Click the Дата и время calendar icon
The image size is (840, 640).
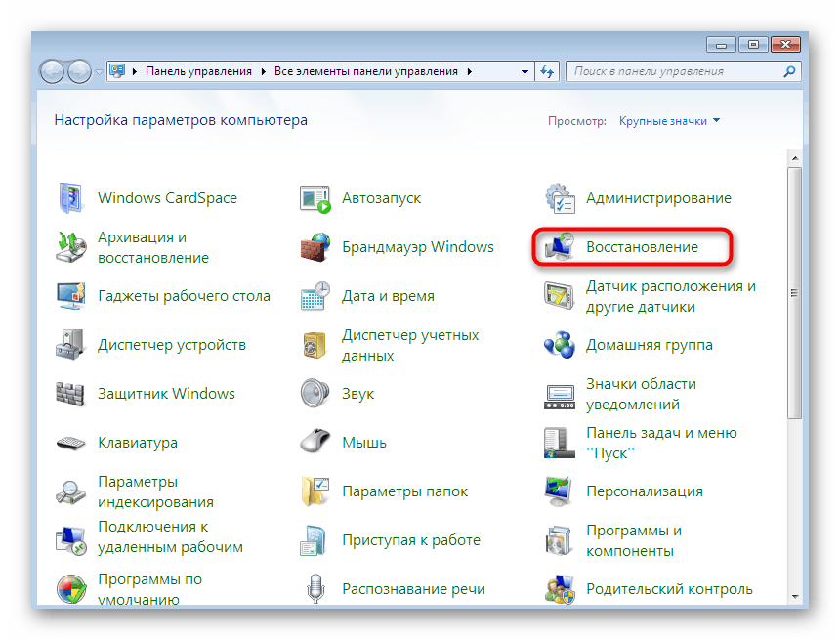pos(315,296)
